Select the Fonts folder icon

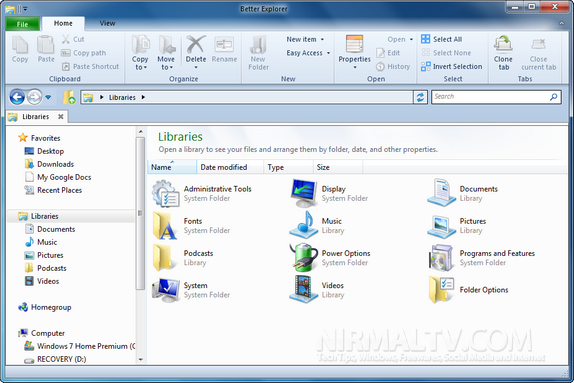[165, 226]
